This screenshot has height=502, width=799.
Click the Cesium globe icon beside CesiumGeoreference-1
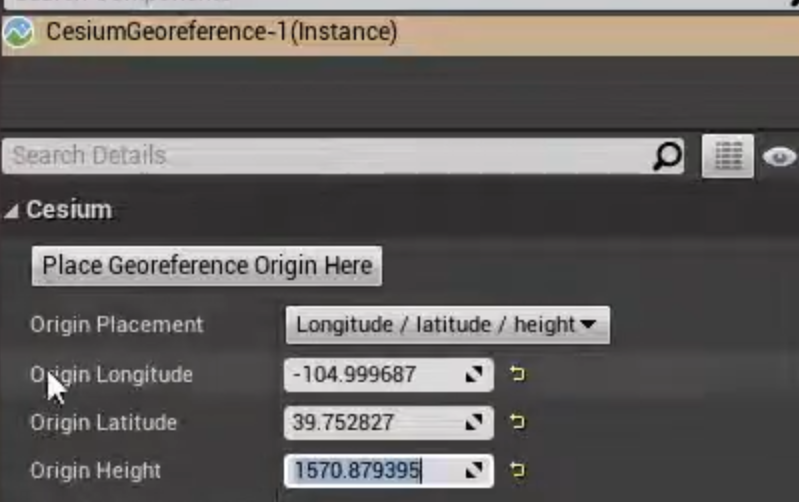pos(18,32)
